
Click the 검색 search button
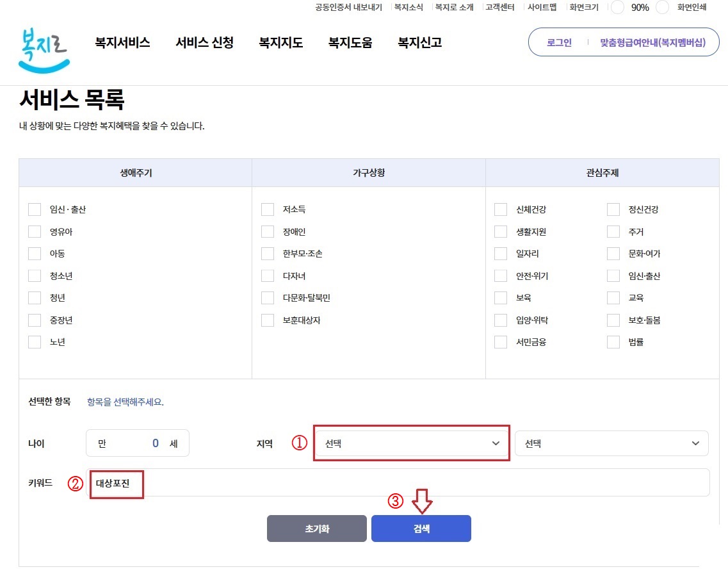(421, 528)
